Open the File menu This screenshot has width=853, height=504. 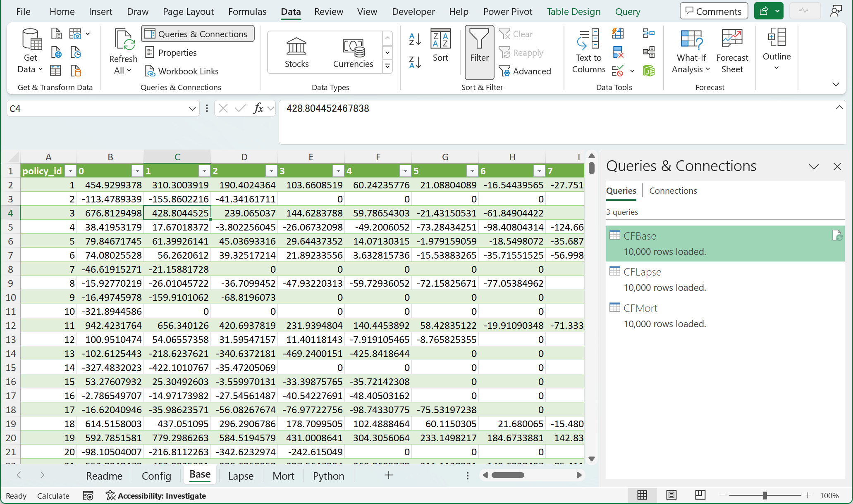[23, 12]
